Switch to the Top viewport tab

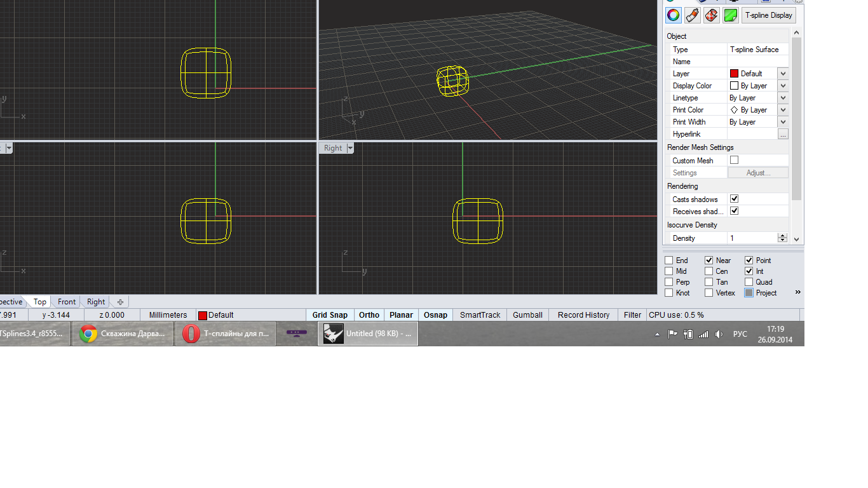coord(40,302)
